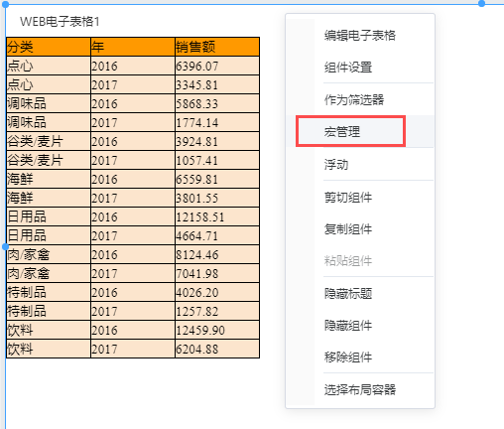Viewport: 504px width, 429px height.
Task: Click 移除组件 to delete component
Action: (x=360, y=357)
